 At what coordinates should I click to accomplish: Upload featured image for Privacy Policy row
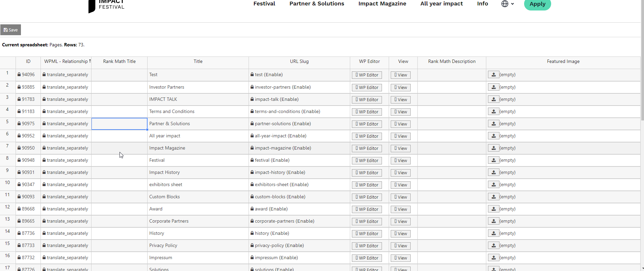(493, 246)
